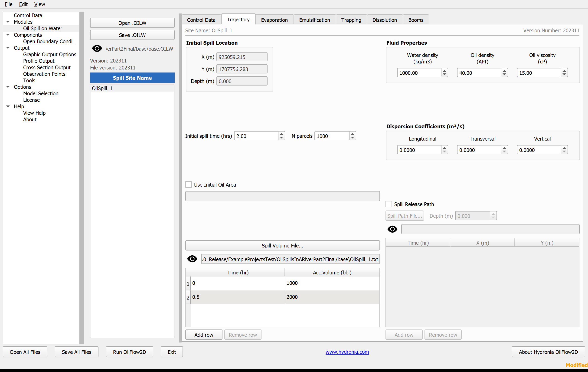
Task: Switch to the Booms tab
Action: (x=416, y=20)
